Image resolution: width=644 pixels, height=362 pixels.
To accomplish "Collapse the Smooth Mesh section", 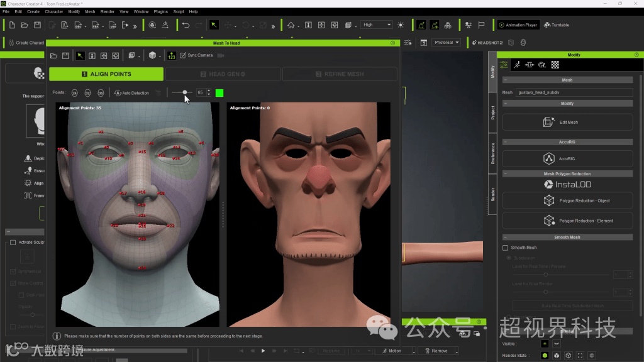I will pyautogui.click(x=505, y=237).
